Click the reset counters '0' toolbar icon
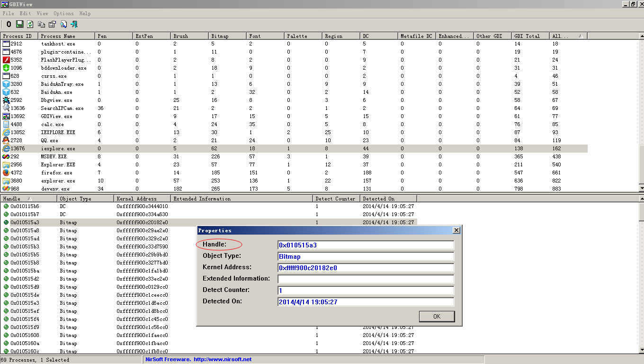 click(9, 24)
